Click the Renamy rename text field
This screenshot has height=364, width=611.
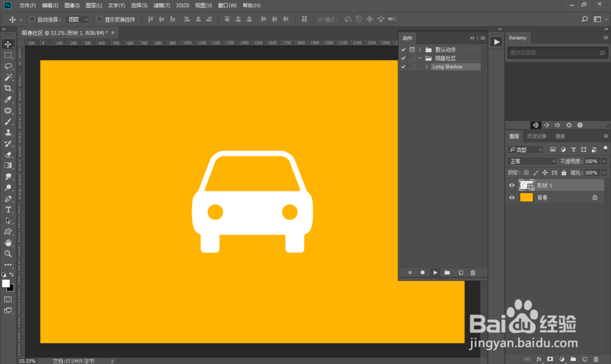pos(557,53)
